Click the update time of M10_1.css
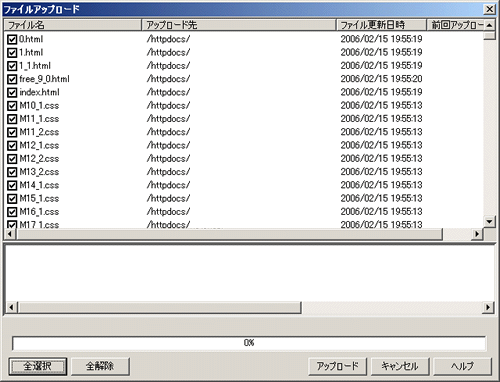 pos(381,106)
